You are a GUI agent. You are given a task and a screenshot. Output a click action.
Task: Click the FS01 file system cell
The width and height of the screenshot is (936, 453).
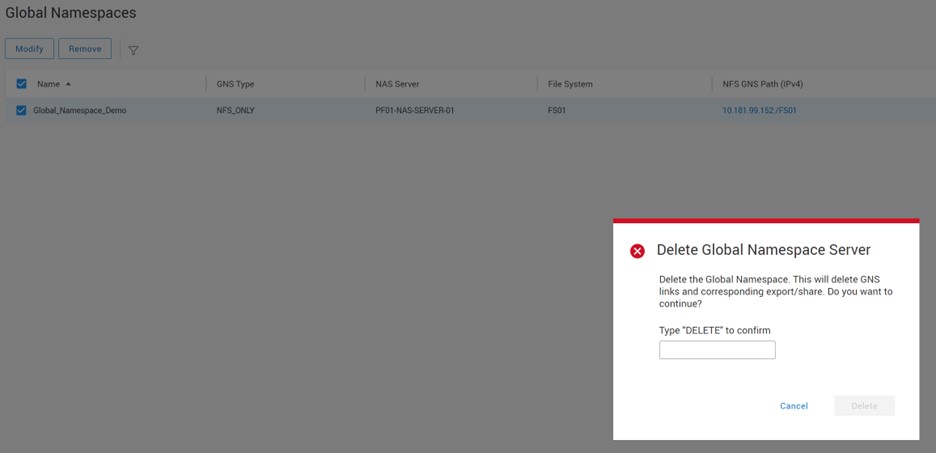(x=557, y=110)
